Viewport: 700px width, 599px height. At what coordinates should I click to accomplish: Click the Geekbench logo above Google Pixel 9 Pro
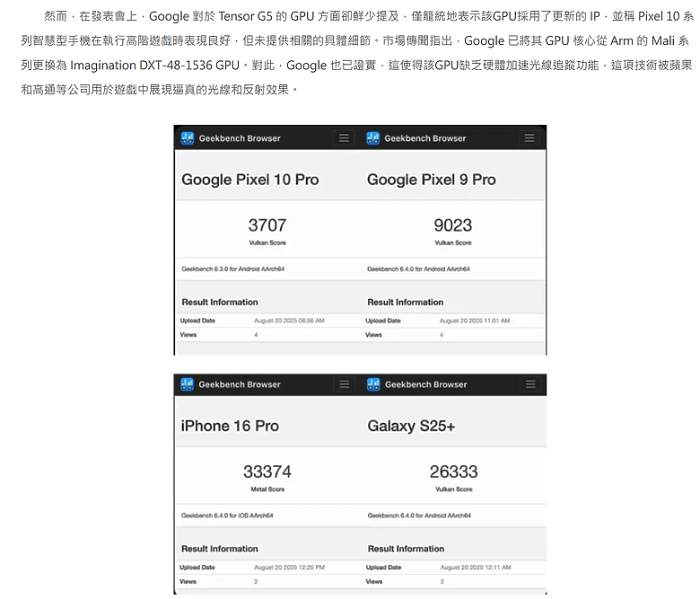(x=372, y=138)
